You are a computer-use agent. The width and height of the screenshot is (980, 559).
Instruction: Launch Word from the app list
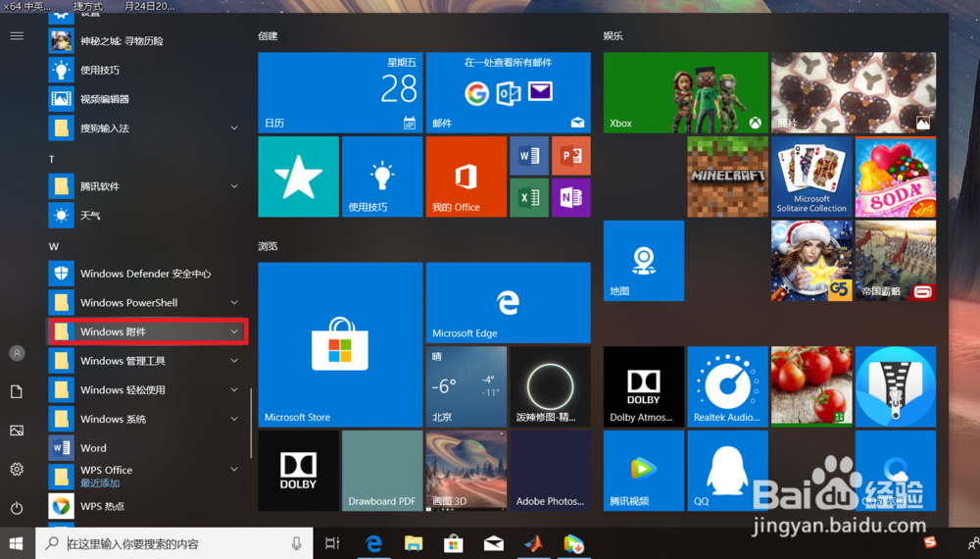pyautogui.click(x=146, y=448)
